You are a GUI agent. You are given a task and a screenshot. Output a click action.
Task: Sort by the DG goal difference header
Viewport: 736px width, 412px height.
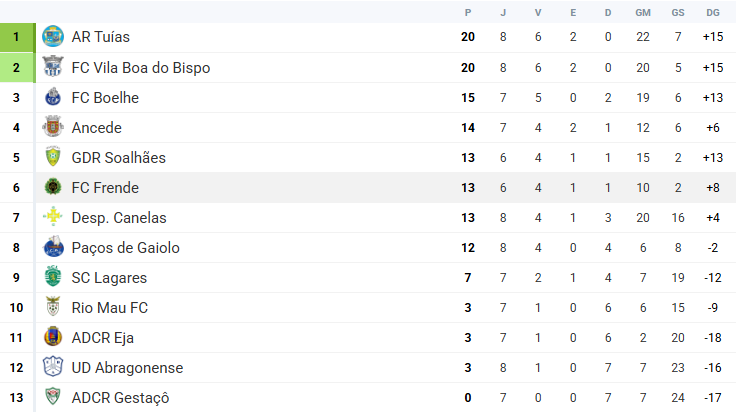[x=712, y=12]
